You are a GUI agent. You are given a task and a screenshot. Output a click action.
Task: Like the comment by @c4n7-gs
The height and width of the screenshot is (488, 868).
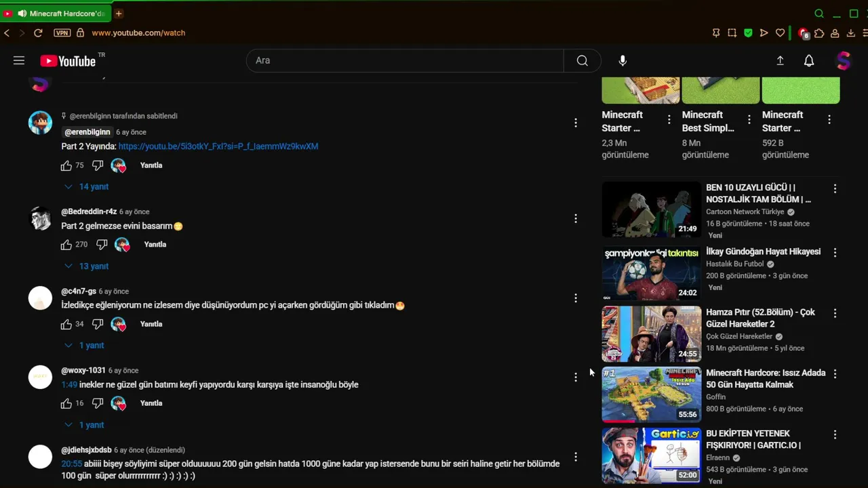[66, 324]
